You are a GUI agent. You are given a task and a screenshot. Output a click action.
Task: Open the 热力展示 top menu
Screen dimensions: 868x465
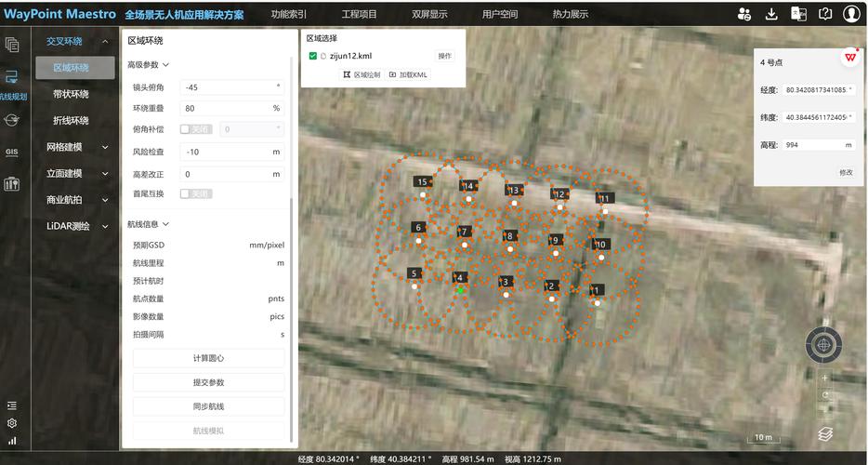pyautogui.click(x=570, y=15)
